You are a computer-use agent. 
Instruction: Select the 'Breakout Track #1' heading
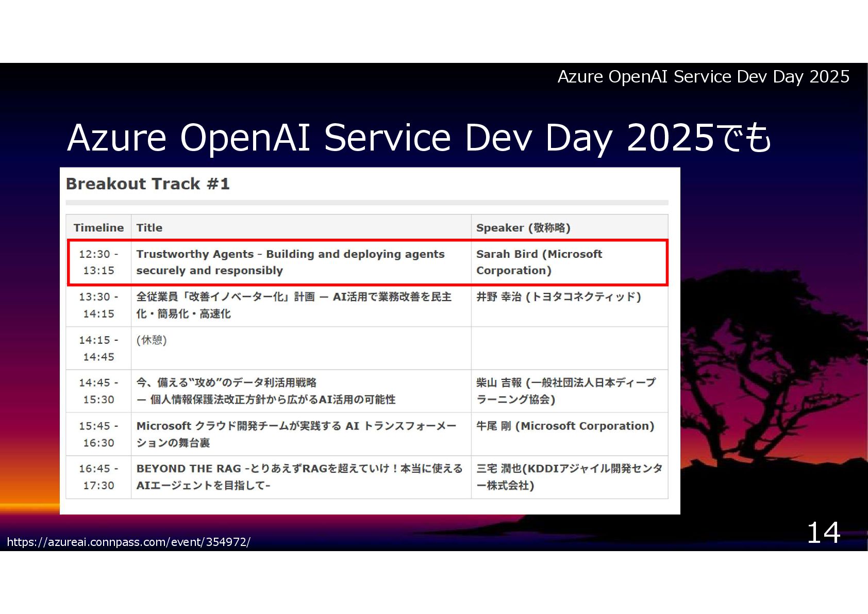pos(147,184)
